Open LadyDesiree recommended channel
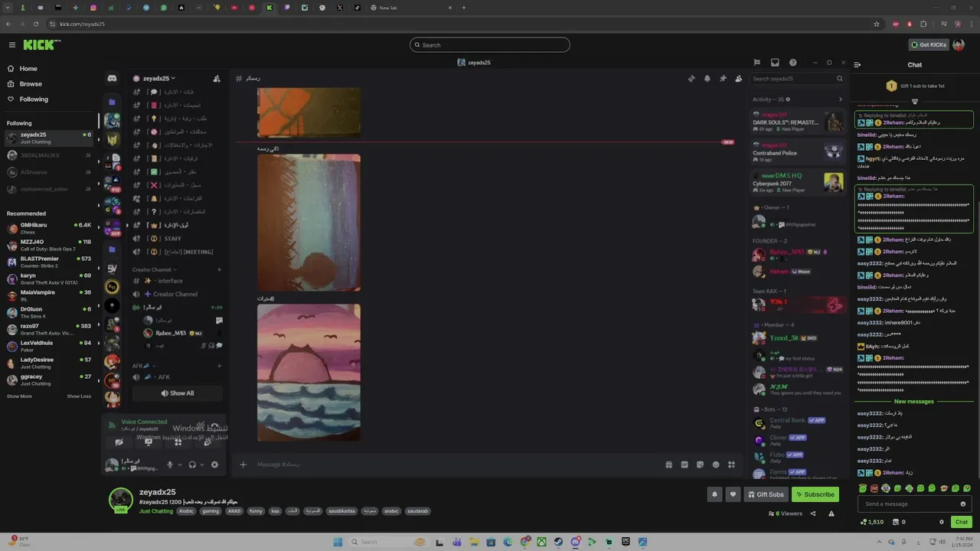Image resolution: width=980 pixels, height=551 pixels. (49, 363)
